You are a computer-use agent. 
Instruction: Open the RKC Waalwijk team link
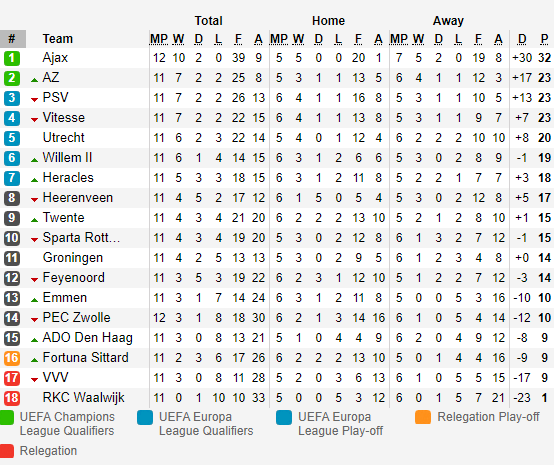click(x=83, y=398)
